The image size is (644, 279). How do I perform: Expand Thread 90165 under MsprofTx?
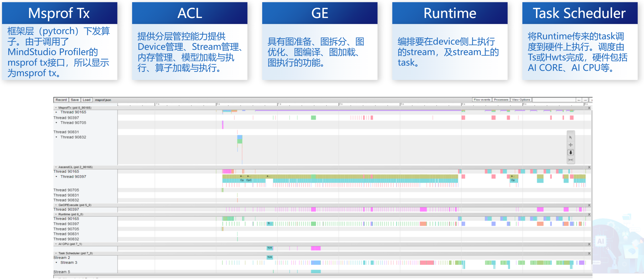pyautogui.click(x=56, y=112)
